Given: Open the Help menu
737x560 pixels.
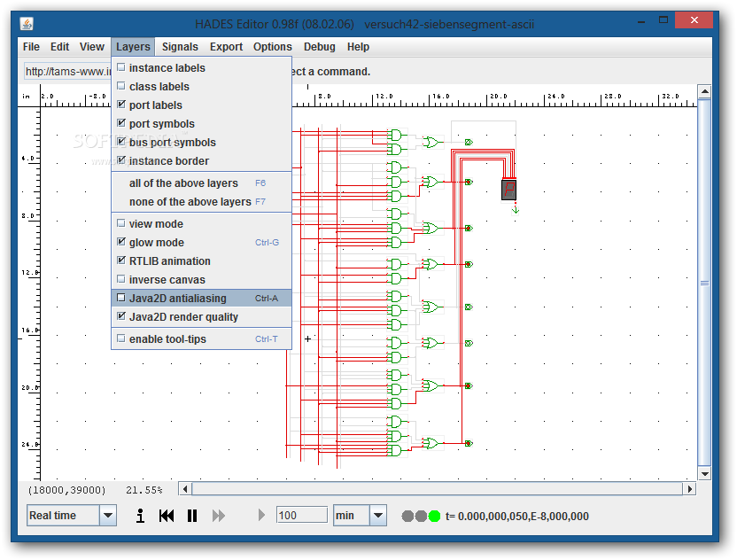Looking at the screenshot, I should (358, 47).
